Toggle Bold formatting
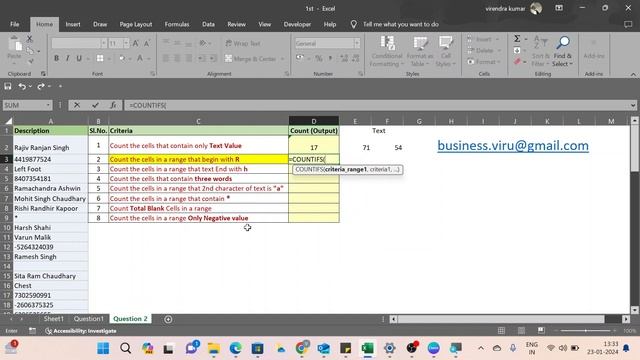The height and width of the screenshot is (360, 640). (56, 58)
